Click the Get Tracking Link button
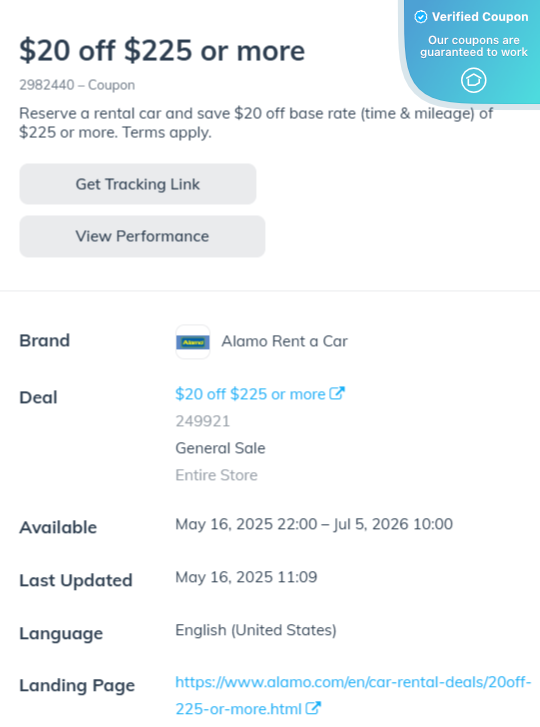Screen dimensions: 540x727 pos(138,184)
